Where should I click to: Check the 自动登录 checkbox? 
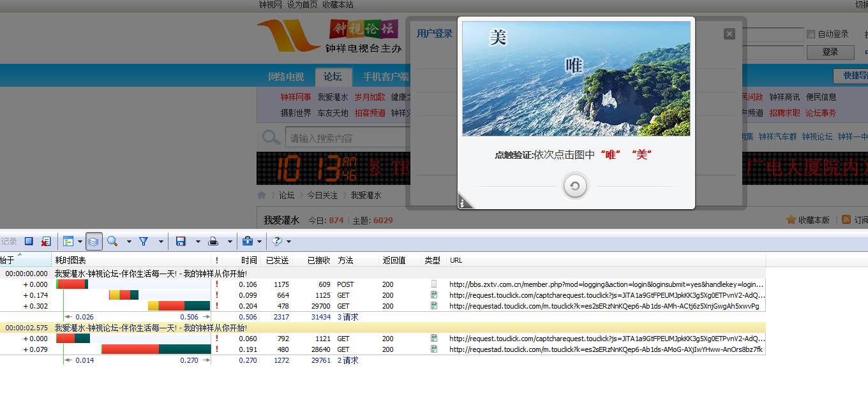coord(811,34)
